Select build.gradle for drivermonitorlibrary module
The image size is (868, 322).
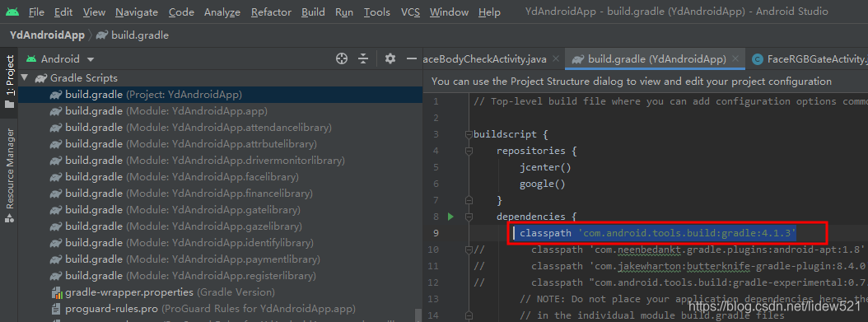(220, 161)
